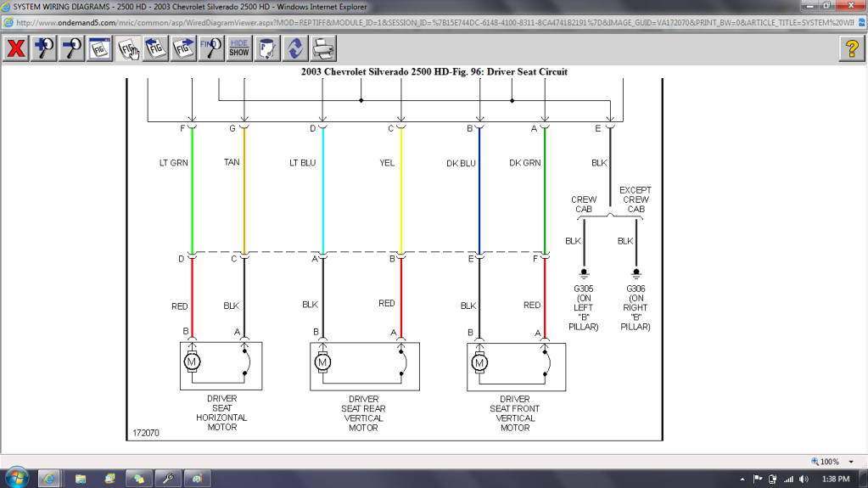
Task: Open the Find magnifier tool
Action: pos(211,48)
